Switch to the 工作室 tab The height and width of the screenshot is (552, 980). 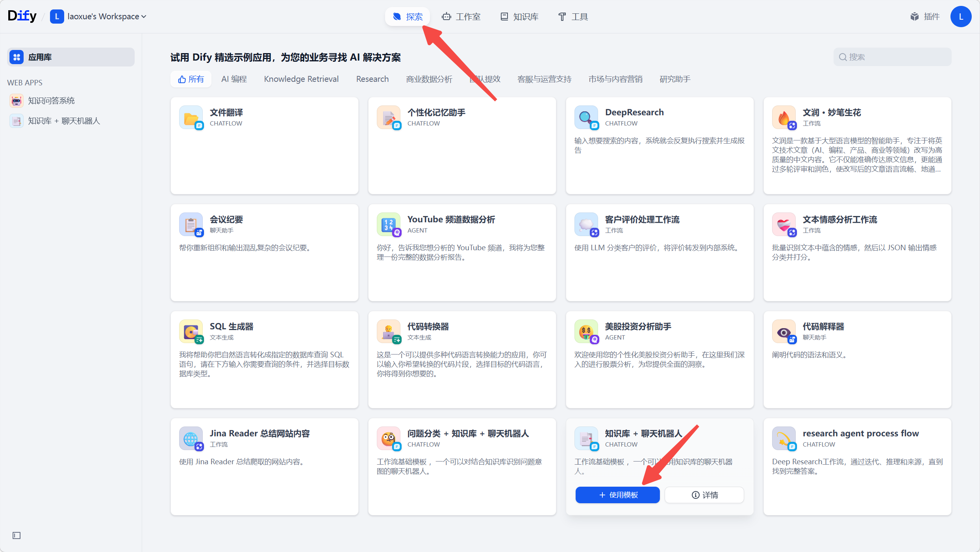tap(461, 17)
